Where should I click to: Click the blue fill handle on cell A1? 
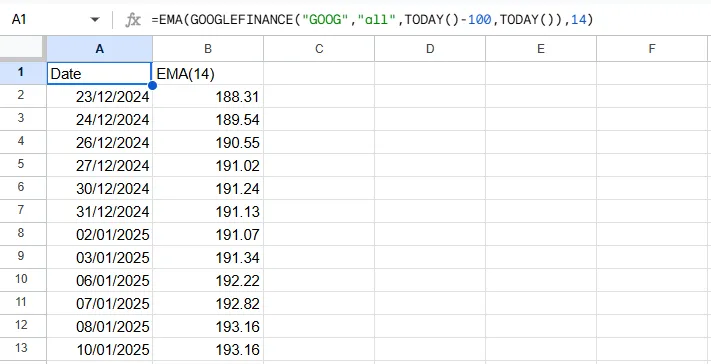tap(152, 85)
